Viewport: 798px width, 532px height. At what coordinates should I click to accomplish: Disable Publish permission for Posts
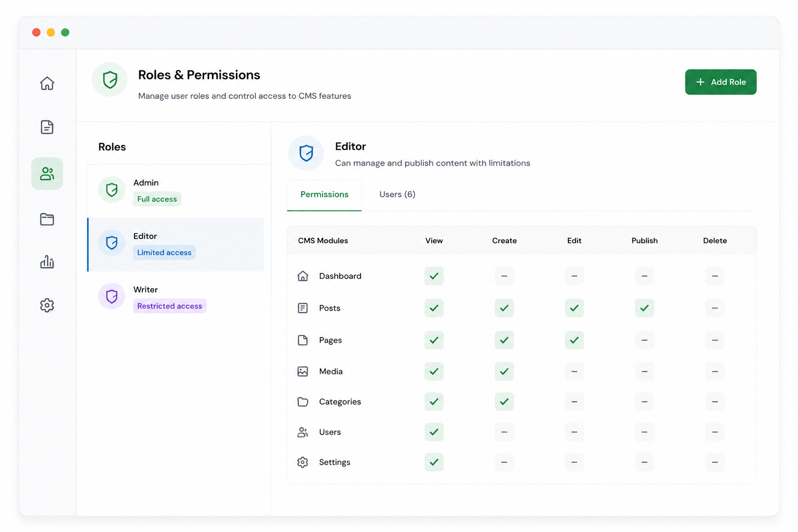[644, 308]
